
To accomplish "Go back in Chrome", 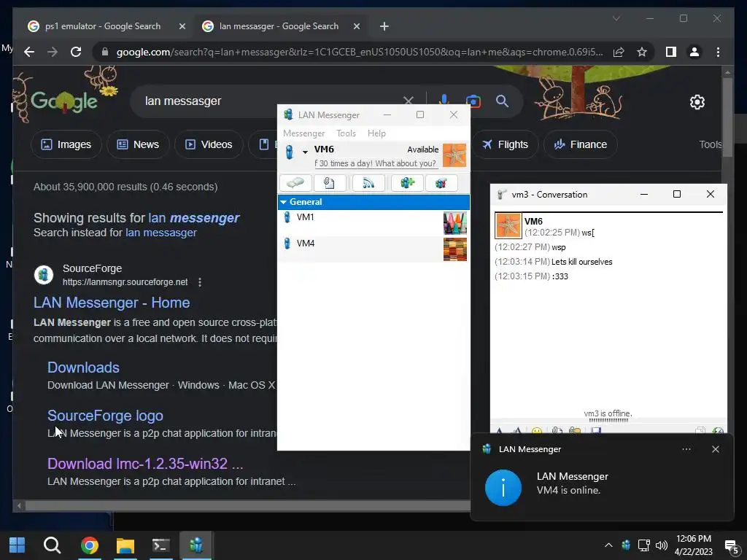I will [x=29, y=52].
